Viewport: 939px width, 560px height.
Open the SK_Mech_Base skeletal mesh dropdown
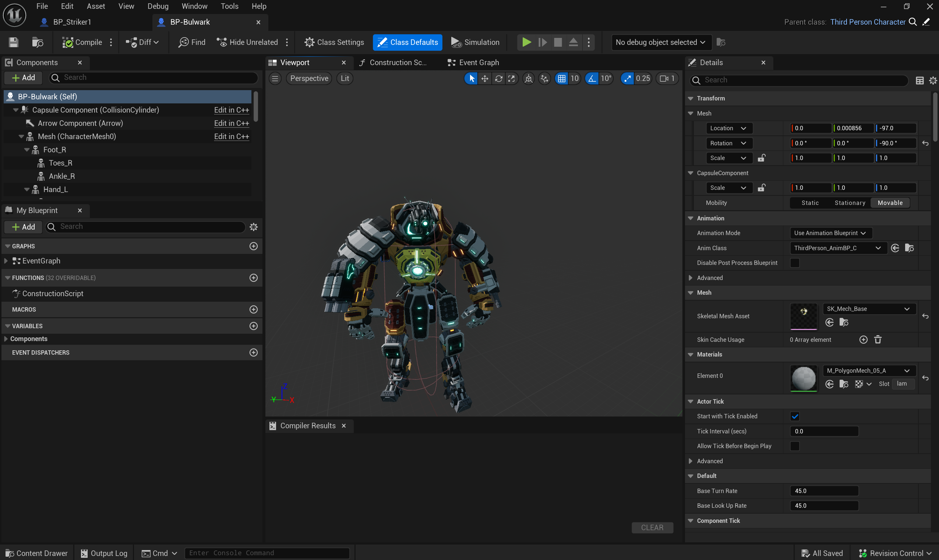[x=868, y=309]
